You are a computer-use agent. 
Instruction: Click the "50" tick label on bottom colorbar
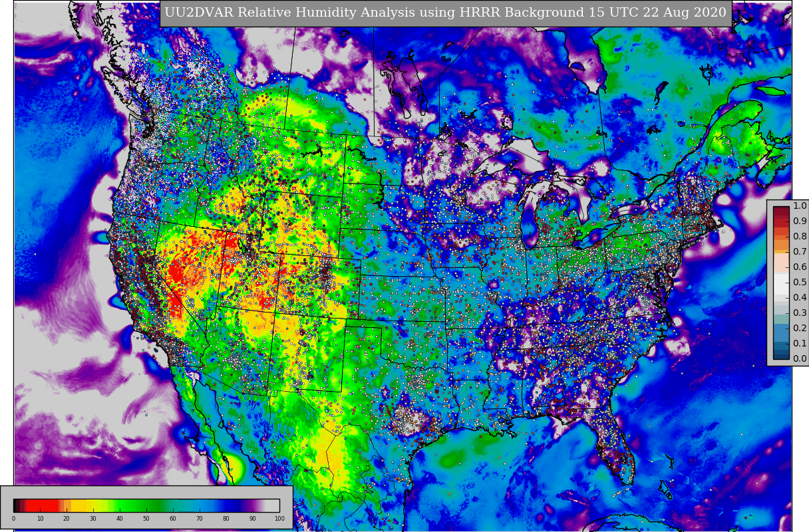[146, 519]
